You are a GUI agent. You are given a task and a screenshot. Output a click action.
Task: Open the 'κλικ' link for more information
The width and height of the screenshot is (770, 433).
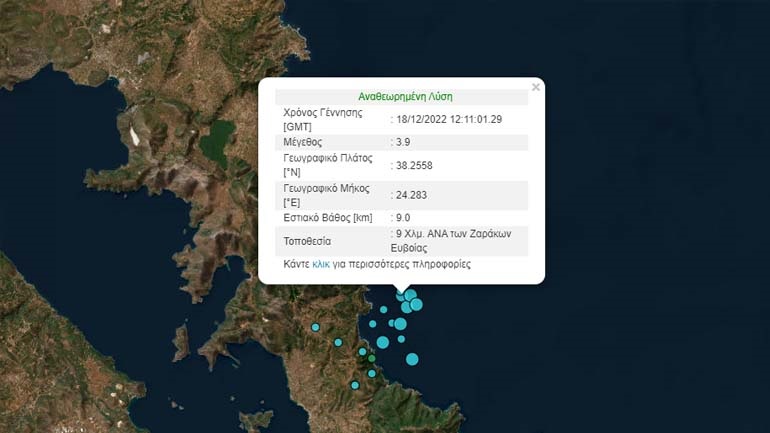[x=321, y=264]
